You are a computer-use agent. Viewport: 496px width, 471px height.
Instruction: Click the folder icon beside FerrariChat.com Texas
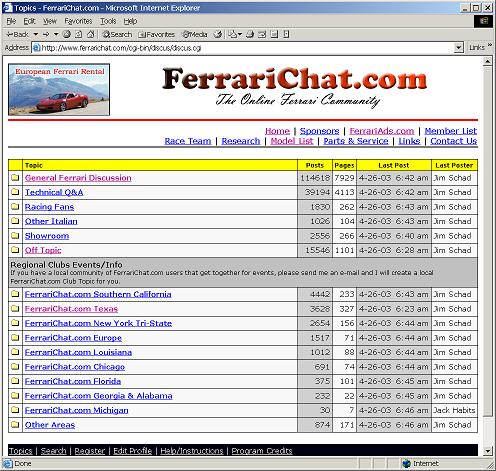click(15, 309)
